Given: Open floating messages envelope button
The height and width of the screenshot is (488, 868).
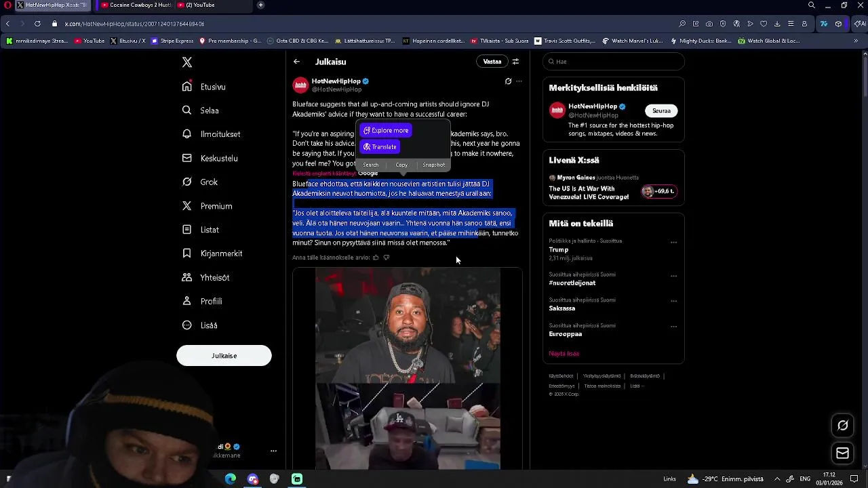Looking at the screenshot, I should tap(842, 453).
